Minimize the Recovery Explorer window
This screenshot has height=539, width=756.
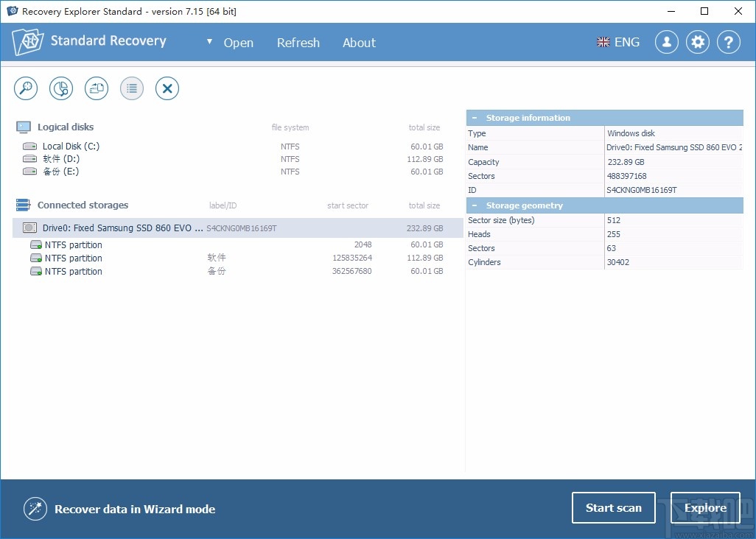pos(671,11)
